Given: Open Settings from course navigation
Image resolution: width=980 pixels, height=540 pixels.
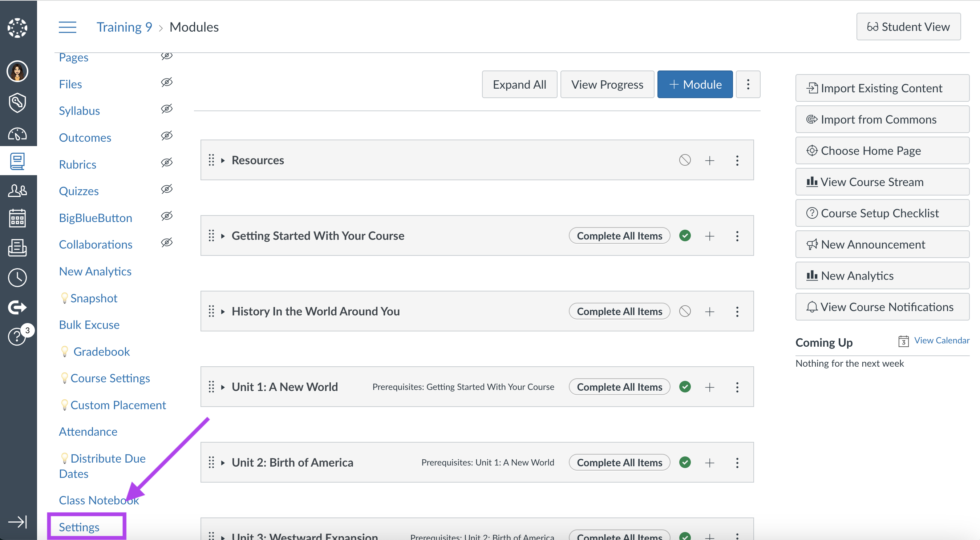Looking at the screenshot, I should (79, 527).
